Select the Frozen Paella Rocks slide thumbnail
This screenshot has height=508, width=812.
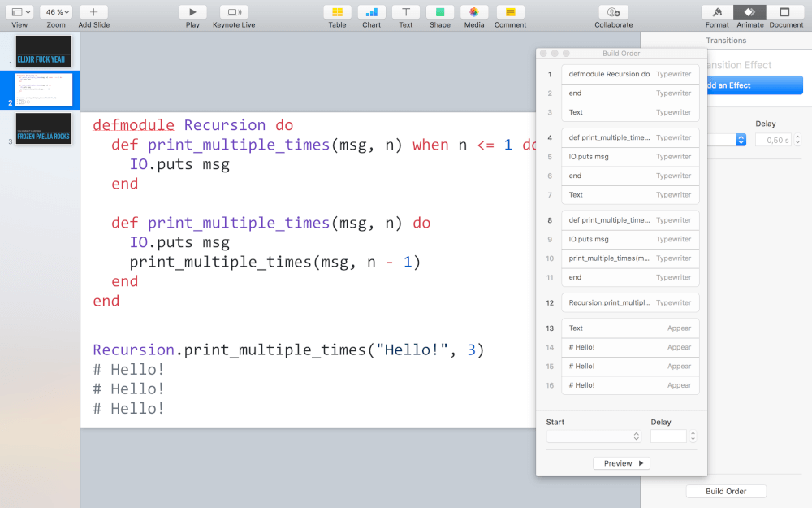44,128
